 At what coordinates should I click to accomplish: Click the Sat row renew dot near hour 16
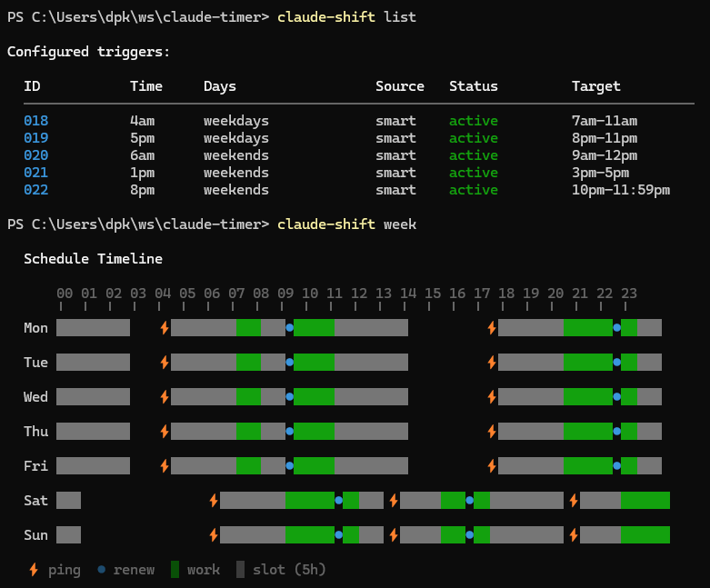(470, 500)
